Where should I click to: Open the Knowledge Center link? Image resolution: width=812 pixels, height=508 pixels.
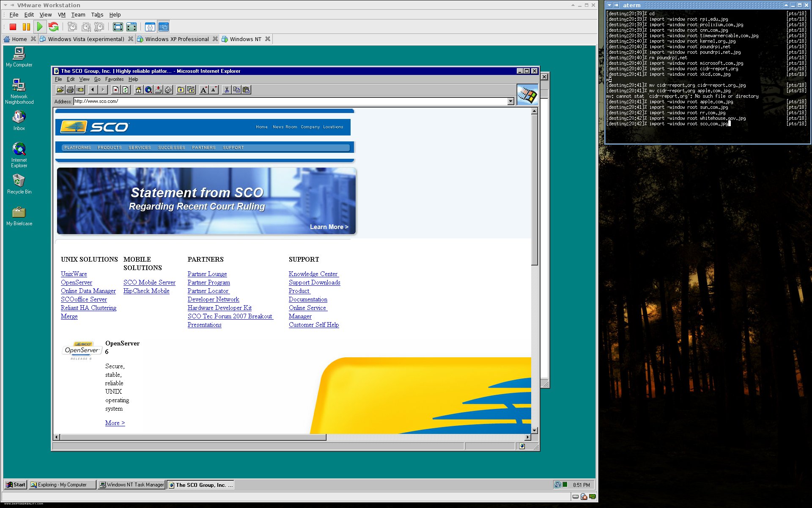(x=313, y=274)
